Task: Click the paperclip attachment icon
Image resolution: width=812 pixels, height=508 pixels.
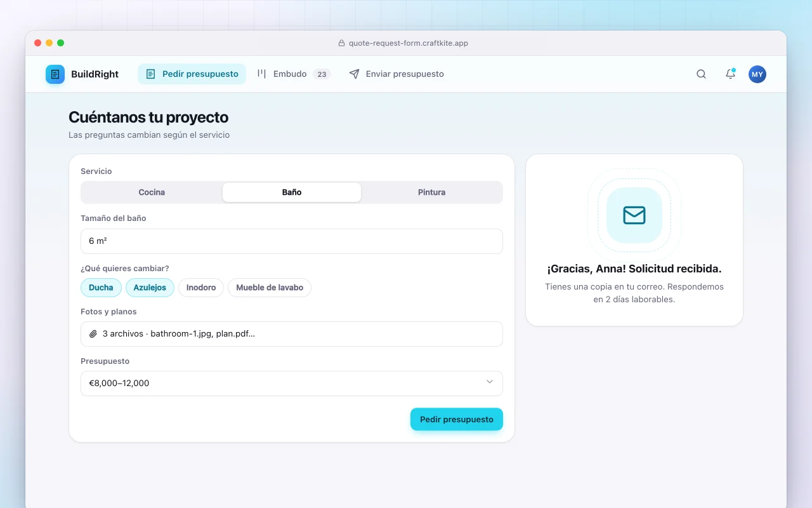Action: (93, 334)
